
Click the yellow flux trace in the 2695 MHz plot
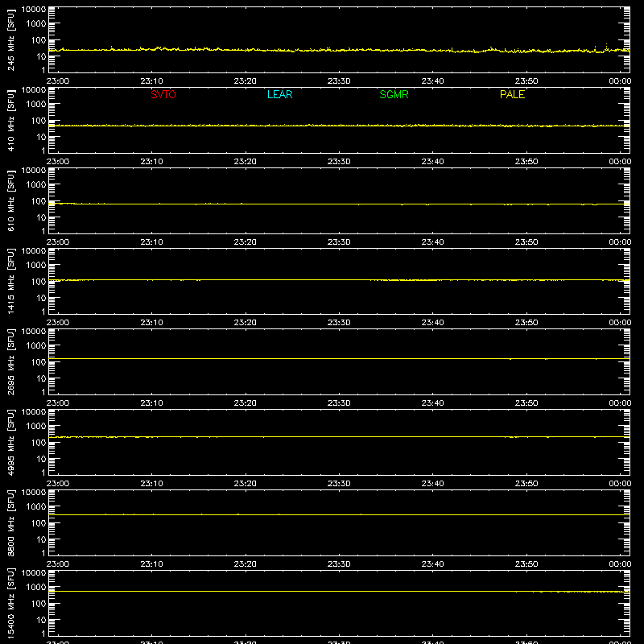339,358
